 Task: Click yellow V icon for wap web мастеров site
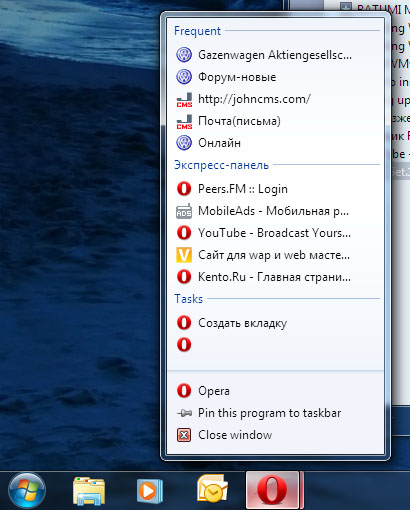[x=184, y=255]
